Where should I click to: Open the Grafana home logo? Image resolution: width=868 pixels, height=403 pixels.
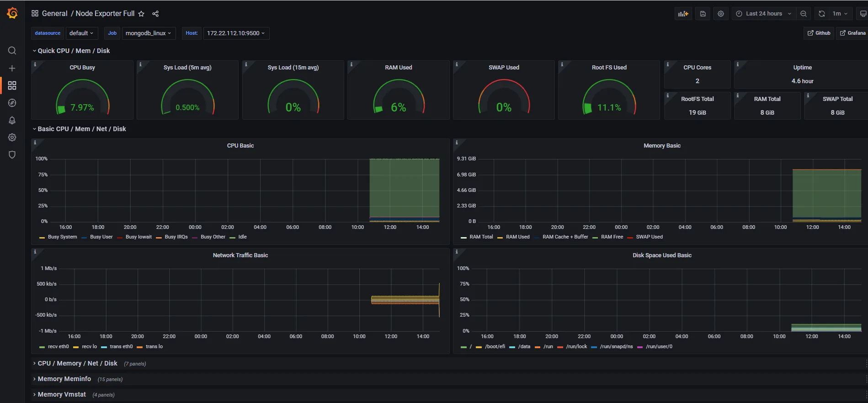coord(12,13)
